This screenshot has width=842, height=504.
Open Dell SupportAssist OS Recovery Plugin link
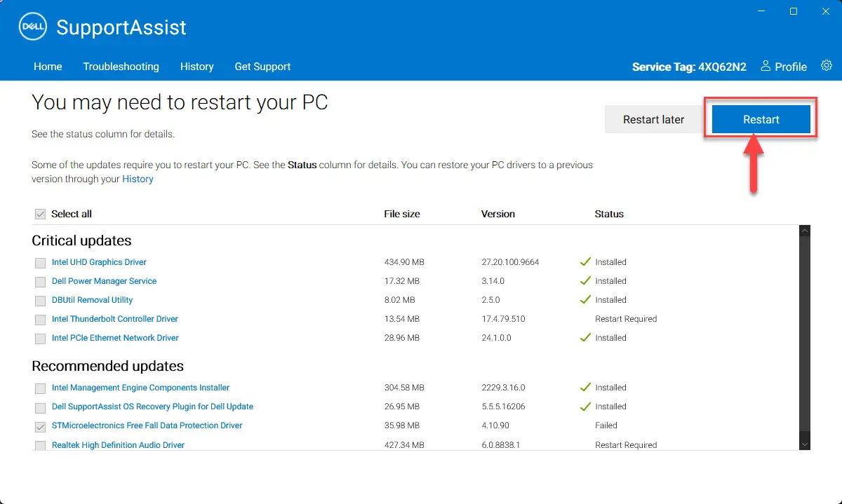click(x=152, y=407)
